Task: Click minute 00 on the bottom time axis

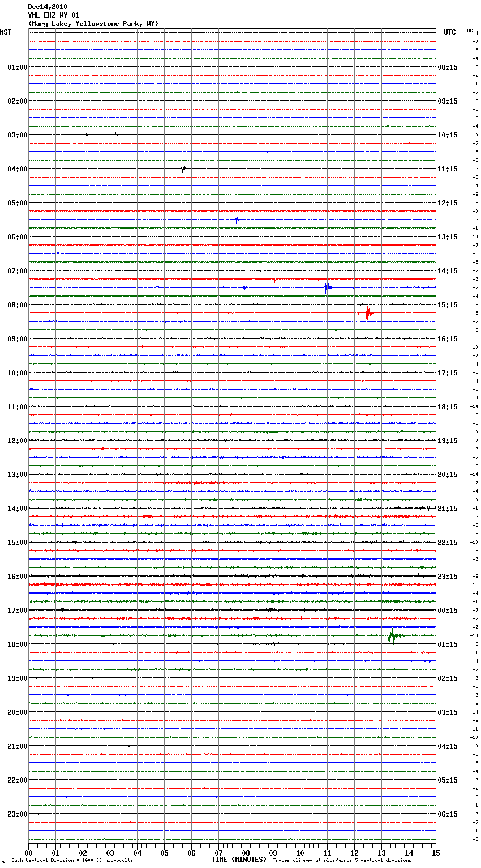Action: coord(29,853)
